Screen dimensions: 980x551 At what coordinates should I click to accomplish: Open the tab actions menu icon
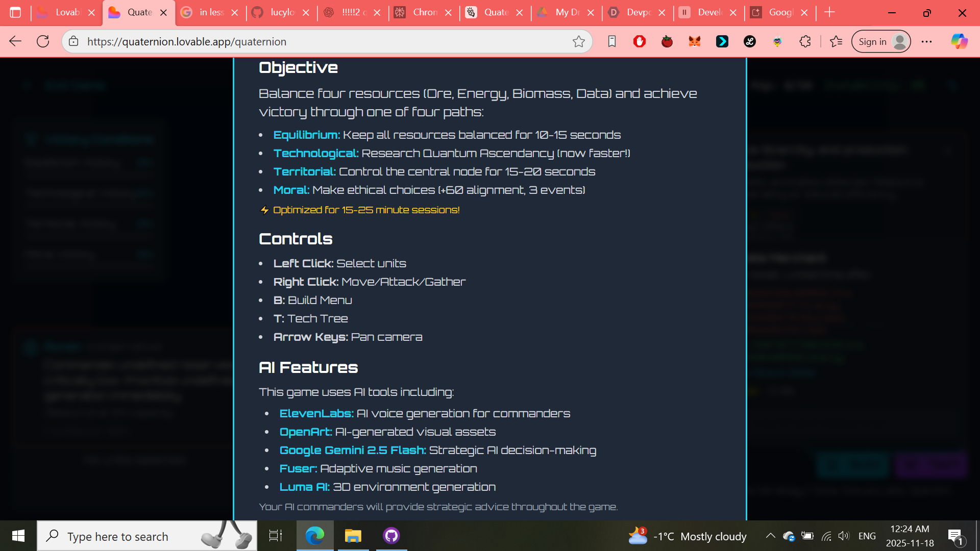tap(15, 12)
